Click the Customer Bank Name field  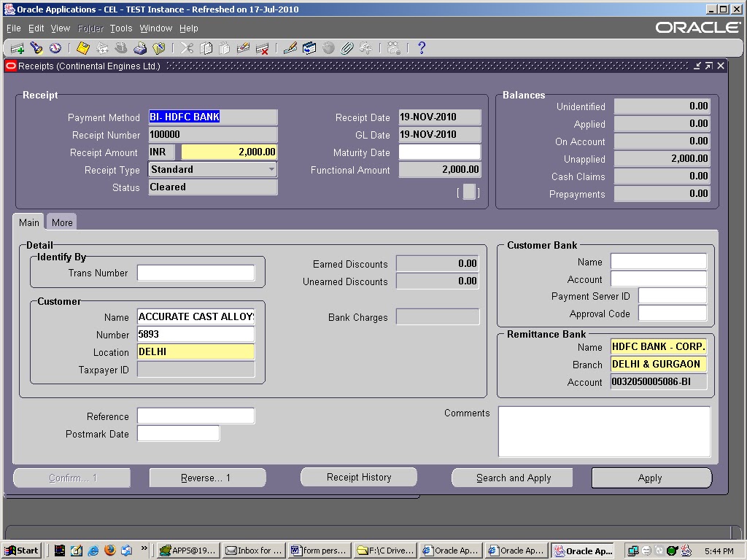click(659, 262)
